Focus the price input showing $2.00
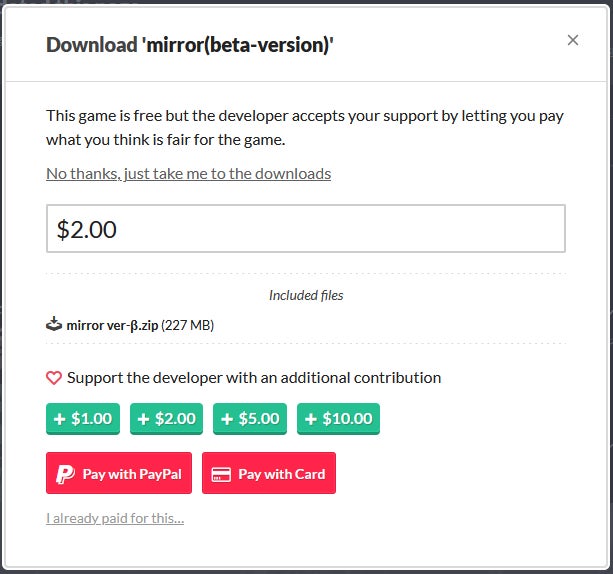613x574 pixels. 305,229
